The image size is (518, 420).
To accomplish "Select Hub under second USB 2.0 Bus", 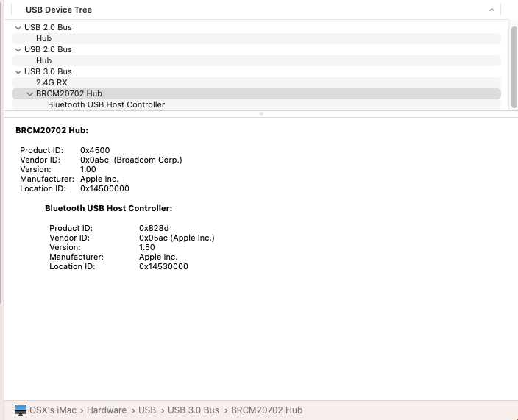I will [256, 60].
